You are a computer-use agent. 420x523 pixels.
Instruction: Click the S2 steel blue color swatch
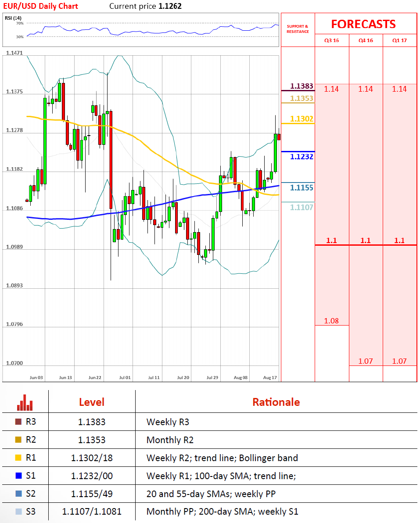click(18, 494)
